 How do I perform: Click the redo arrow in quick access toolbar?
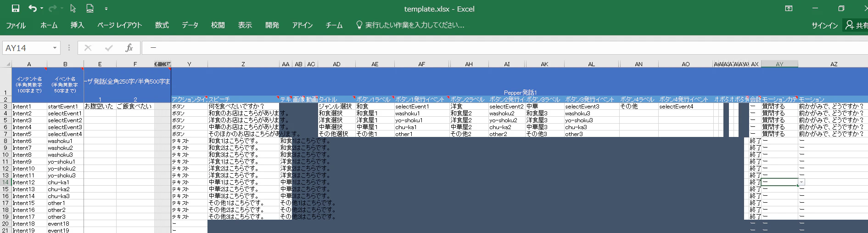pos(52,8)
